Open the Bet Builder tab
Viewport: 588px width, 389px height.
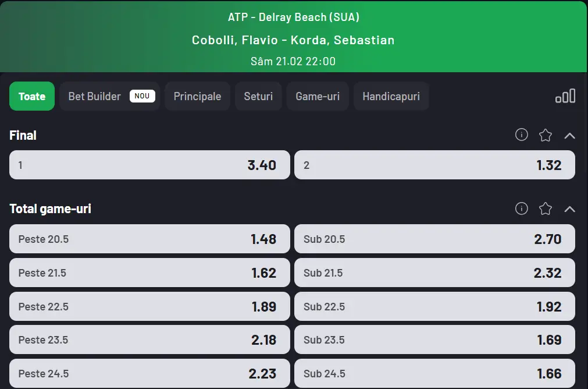point(109,96)
